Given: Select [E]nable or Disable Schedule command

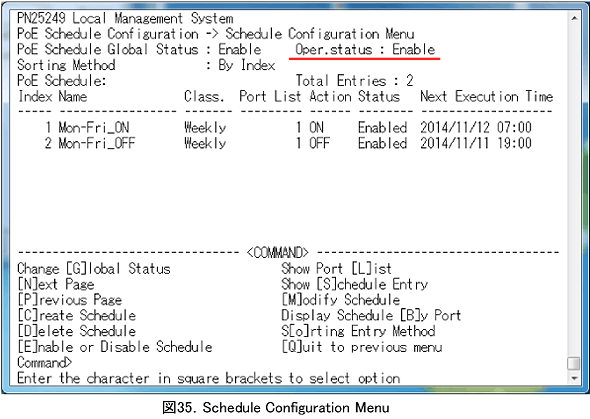Looking at the screenshot, I should coord(115,347).
